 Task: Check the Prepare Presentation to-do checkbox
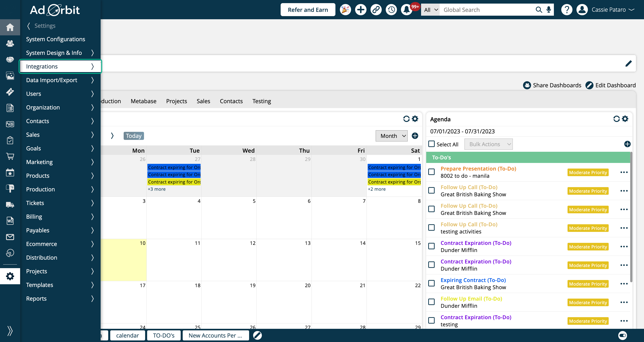(x=432, y=172)
